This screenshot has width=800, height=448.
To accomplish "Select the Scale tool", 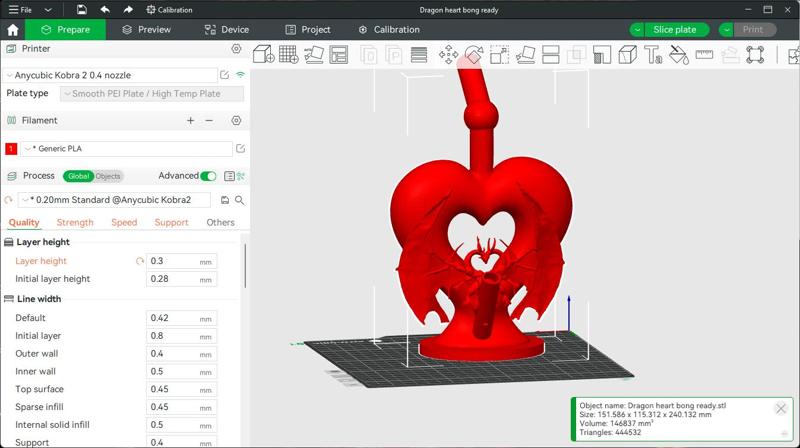I will 499,54.
